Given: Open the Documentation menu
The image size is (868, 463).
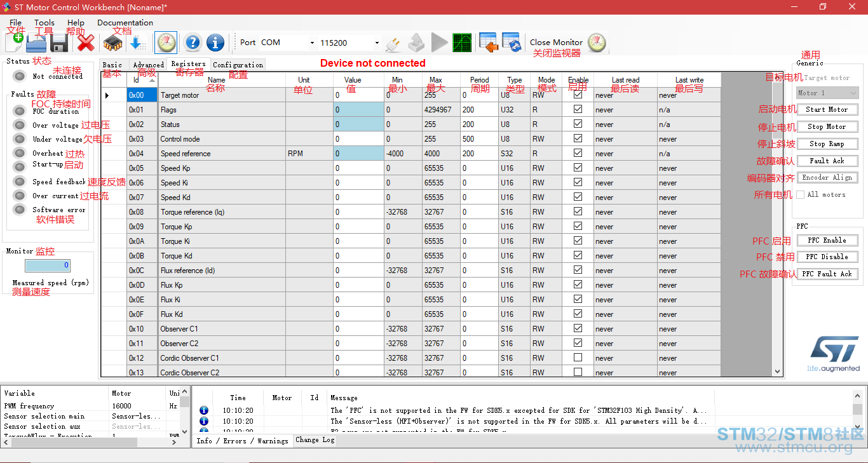Looking at the screenshot, I should [x=125, y=23].
